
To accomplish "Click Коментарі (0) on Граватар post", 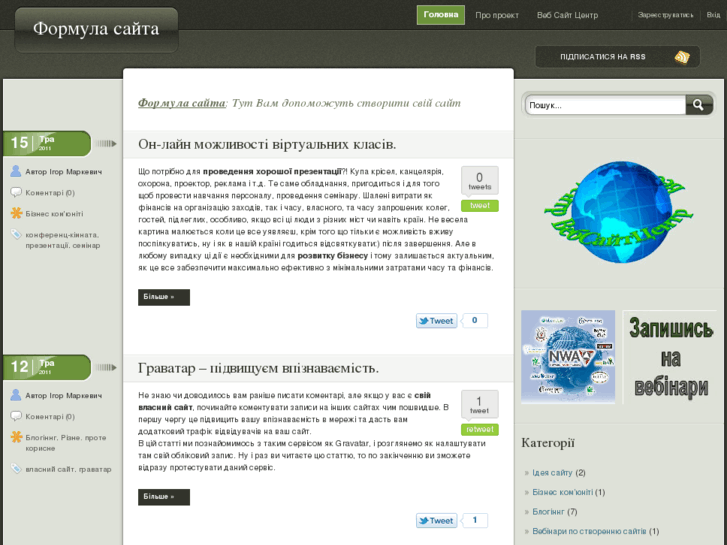I will pos(50,417).
